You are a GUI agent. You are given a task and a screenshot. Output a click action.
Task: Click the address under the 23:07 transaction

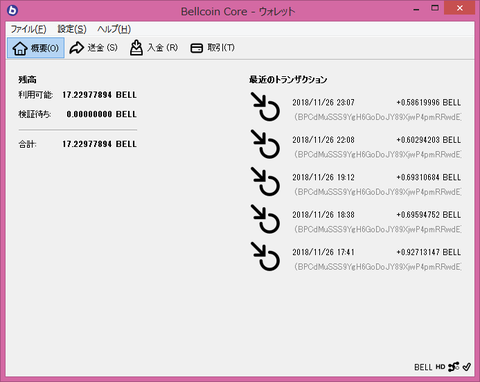[378, 117]
